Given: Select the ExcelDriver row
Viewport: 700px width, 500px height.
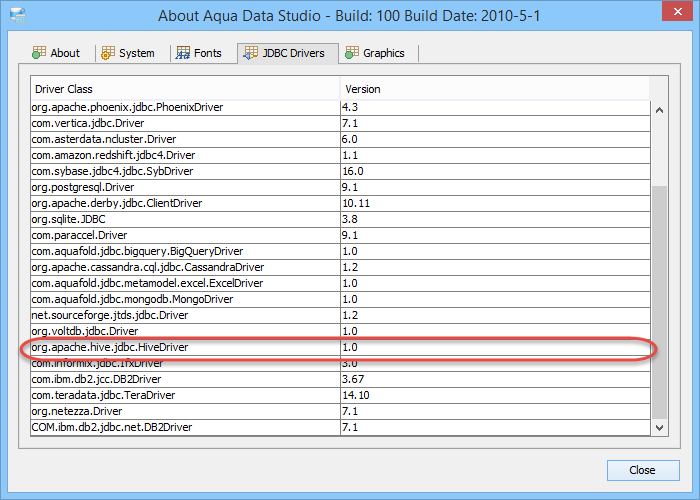Looking at the screenshot, I should point(341,283).
